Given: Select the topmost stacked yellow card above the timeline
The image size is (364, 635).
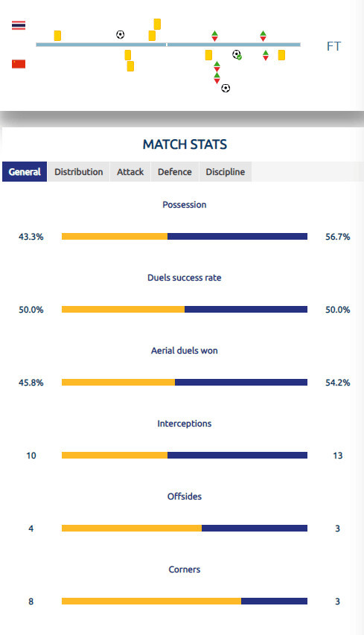Looking at the screenshot, I should (x=157, y=25).
